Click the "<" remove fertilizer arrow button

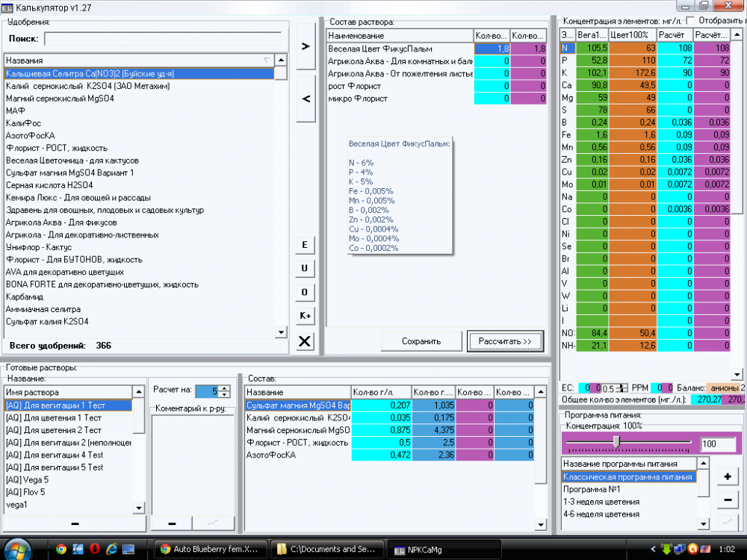[306, 99]
